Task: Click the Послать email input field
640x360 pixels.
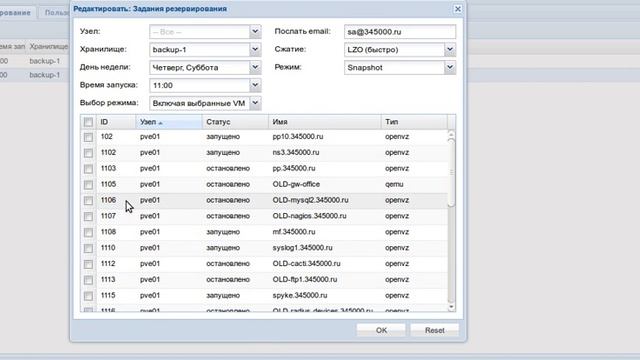Action: click(x=400, y=32)
